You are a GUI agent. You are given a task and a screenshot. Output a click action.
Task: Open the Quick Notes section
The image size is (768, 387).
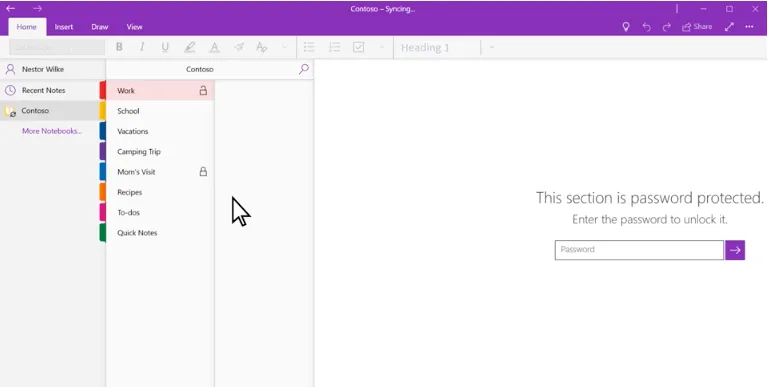(x=160, y=233)
